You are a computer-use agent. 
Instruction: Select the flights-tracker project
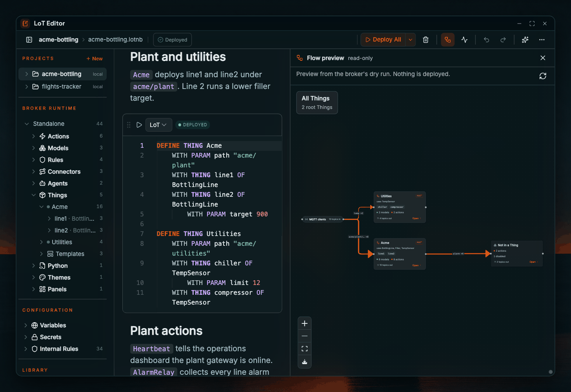point(63,87)
